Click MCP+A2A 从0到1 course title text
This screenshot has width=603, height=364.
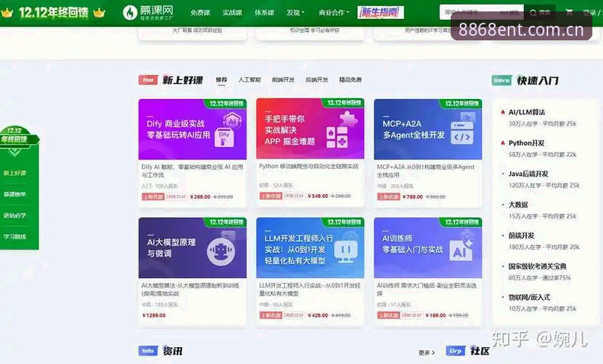[426, 171]
